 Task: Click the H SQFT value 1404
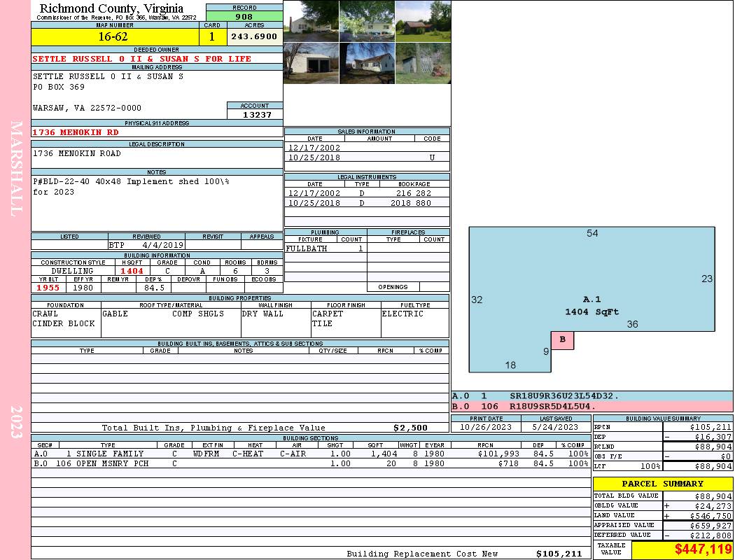tap(132, 271)
